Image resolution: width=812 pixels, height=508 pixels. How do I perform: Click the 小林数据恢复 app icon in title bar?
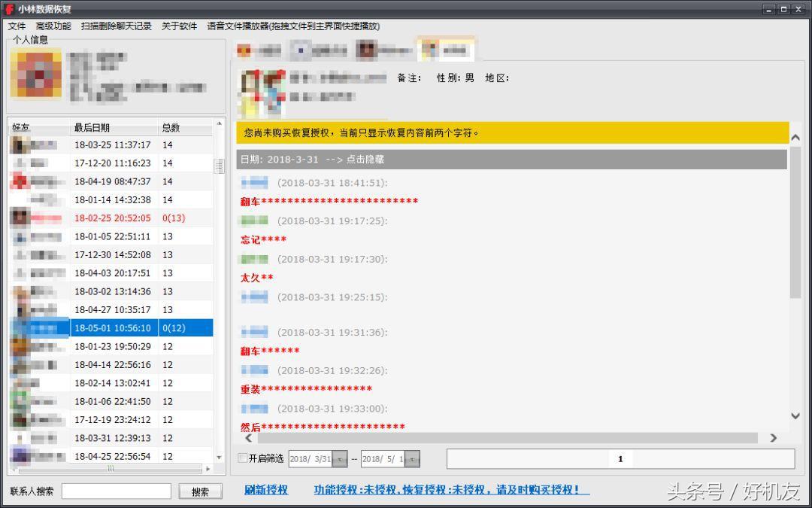[x=8, y=10]
